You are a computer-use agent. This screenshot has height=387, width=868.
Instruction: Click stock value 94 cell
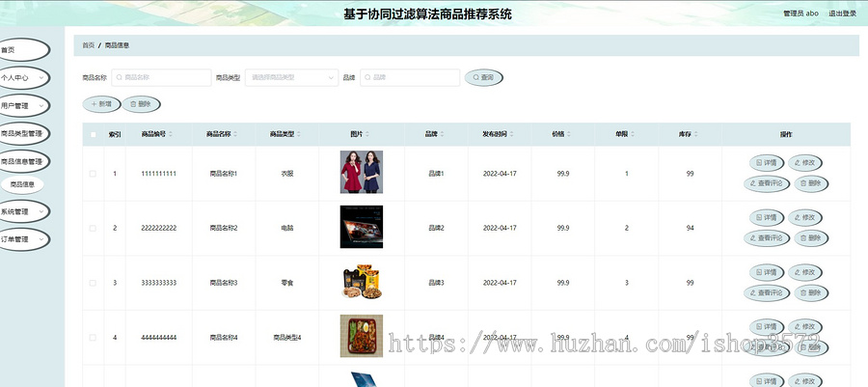[690, 228]
